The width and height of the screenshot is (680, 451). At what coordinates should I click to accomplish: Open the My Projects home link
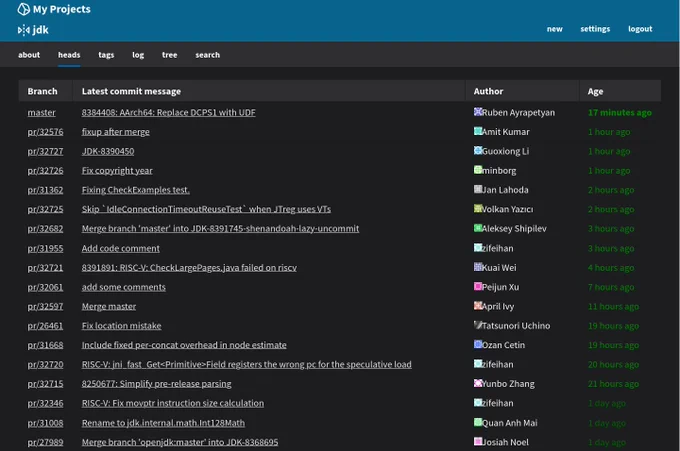pos(62,9)
